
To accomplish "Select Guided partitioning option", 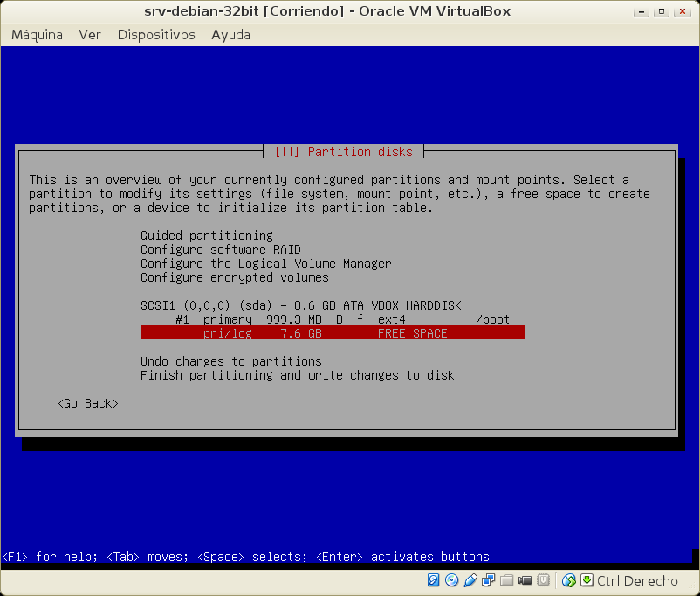I will 207,236.
